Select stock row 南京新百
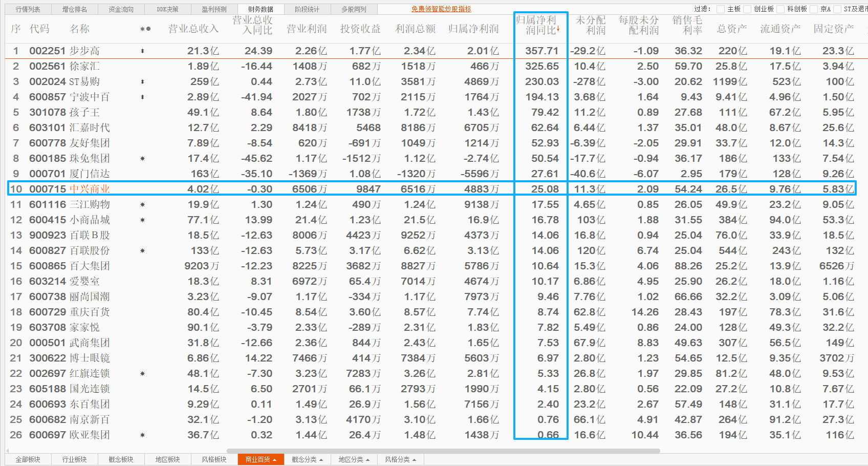The width and height of the screenshot is (868, 466). click(x=432, y=419)
